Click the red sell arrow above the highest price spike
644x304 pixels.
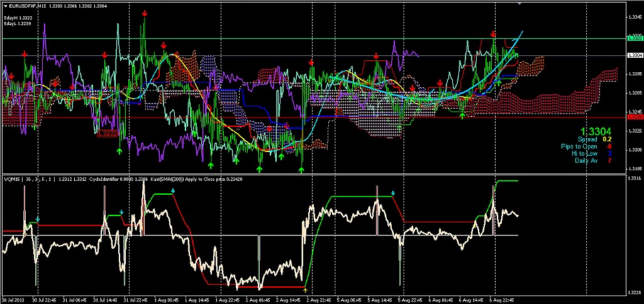pyautogui.click(x=145, y=13)
